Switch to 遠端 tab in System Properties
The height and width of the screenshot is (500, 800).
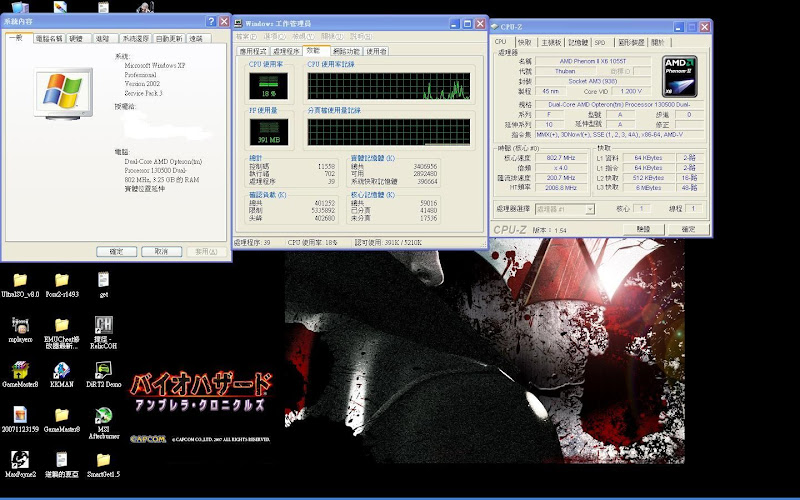(196, 39)
